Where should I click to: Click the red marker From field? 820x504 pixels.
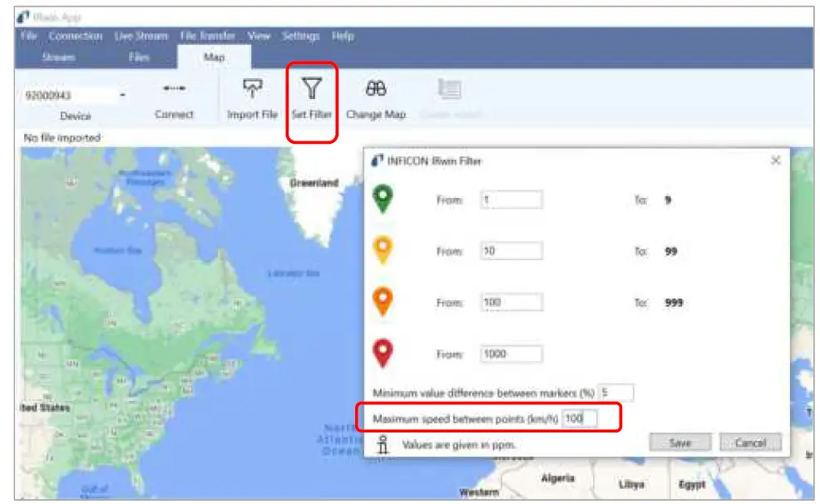[511, 354]
